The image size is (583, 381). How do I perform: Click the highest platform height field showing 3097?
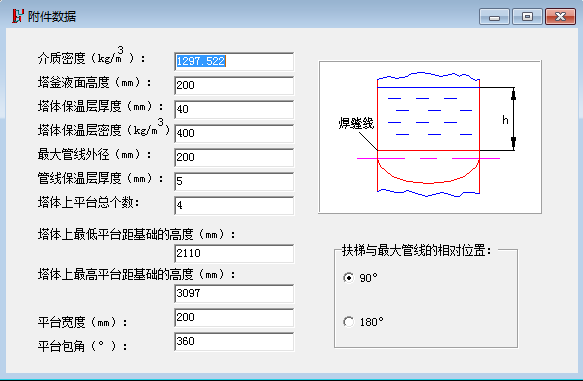[x=234, y=294]
